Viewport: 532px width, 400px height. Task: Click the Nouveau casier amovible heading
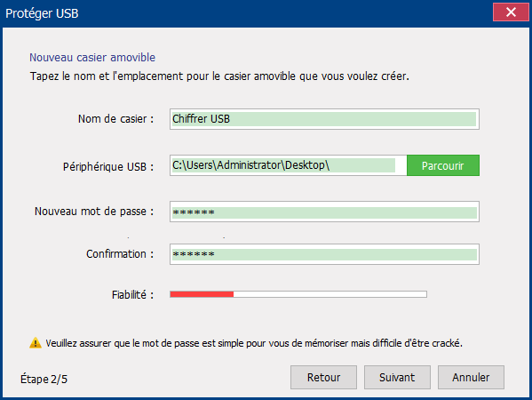point(92,58)
